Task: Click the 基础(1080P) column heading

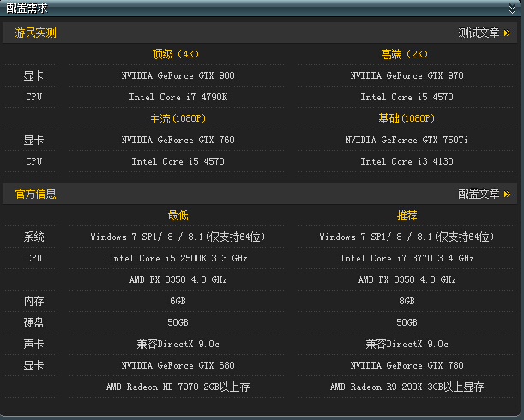Action: tap(407, 118)
